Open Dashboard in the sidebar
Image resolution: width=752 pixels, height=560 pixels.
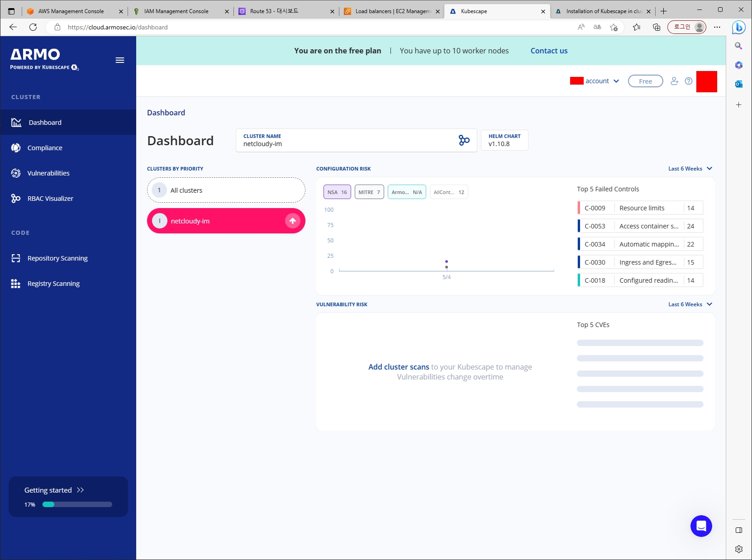68,122
